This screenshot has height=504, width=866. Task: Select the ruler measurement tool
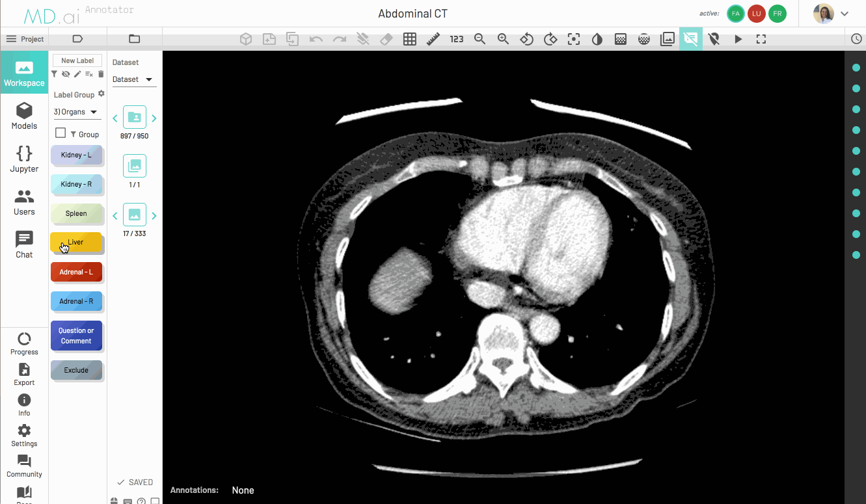433,39
